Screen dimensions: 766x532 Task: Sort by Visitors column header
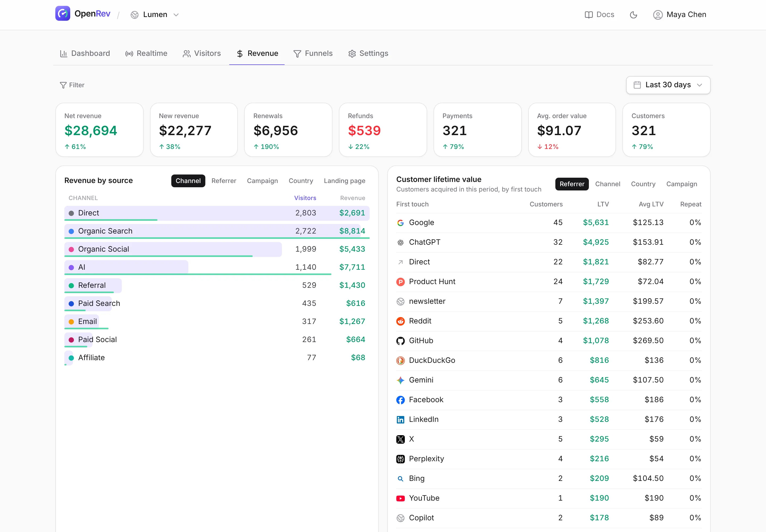coord(305,198)
